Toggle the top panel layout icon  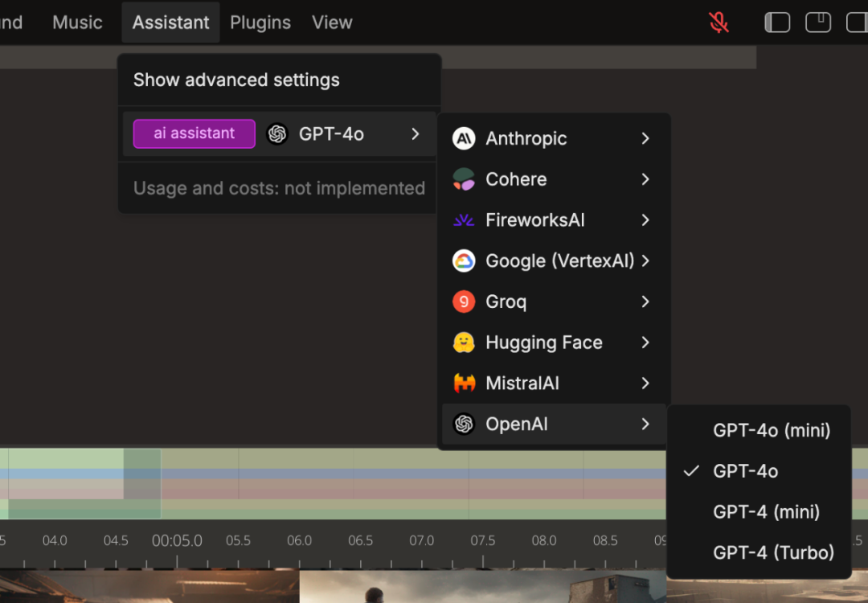(x=818, y=23)
